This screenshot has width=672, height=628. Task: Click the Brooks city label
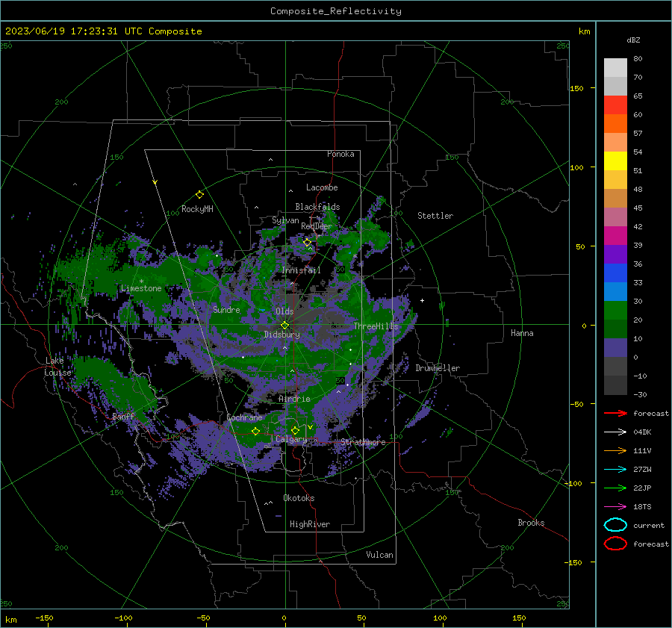click(531, 523)
